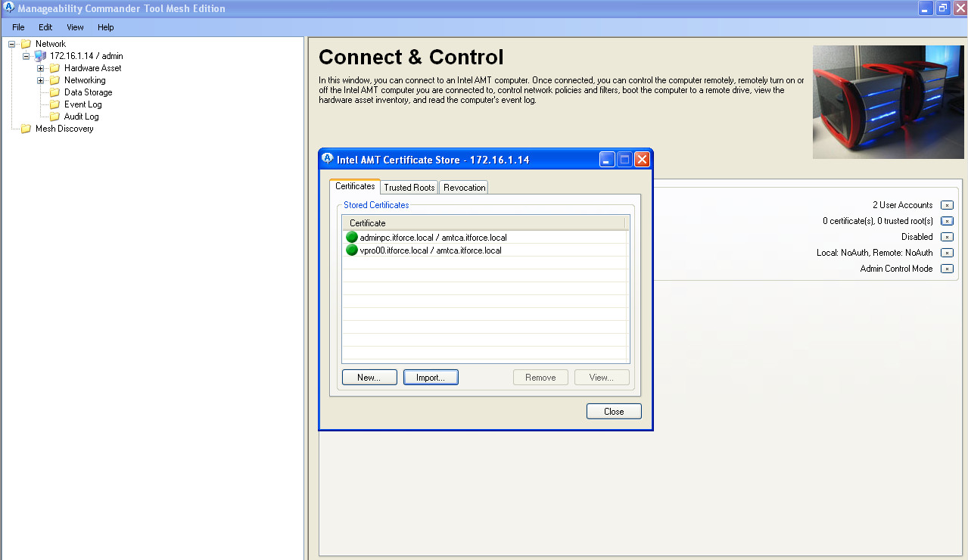Collapse the 172.16.1.14 / admin node
The image size is (968, 560).
[x=26, y=56]
